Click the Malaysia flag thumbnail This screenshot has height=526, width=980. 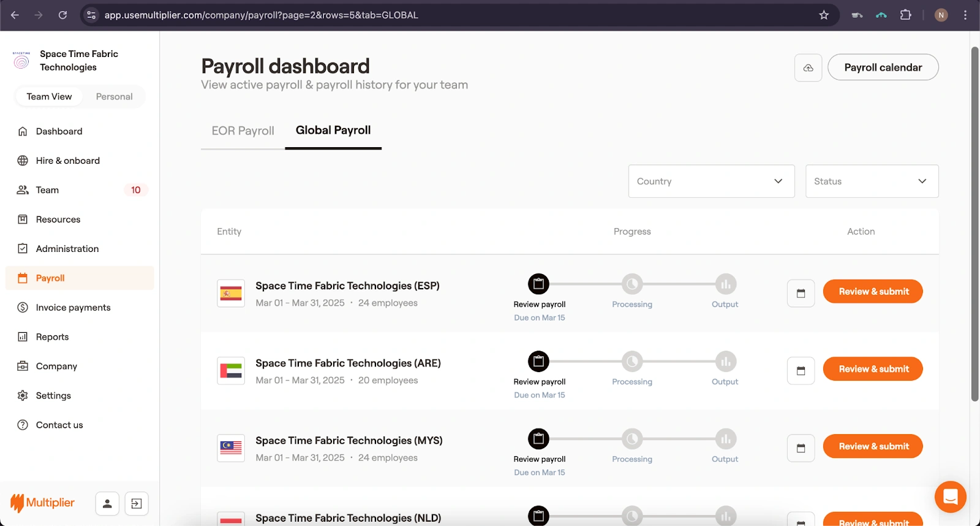(231, 448)
